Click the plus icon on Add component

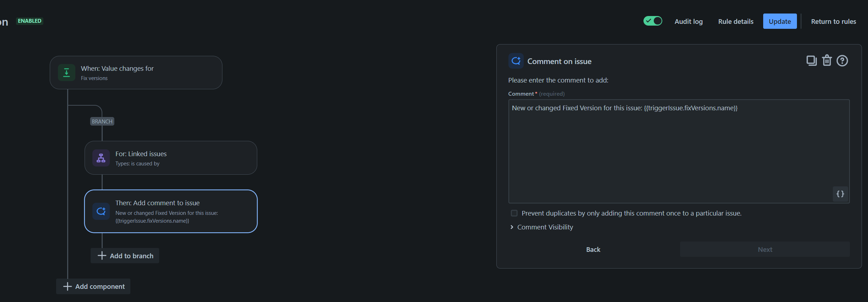click(67, 286)
